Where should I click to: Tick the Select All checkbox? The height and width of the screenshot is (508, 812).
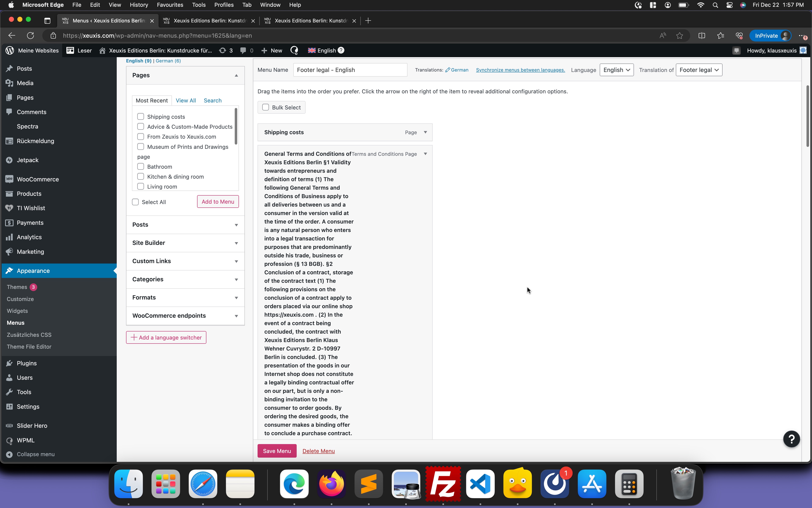(x=135, y=202)
